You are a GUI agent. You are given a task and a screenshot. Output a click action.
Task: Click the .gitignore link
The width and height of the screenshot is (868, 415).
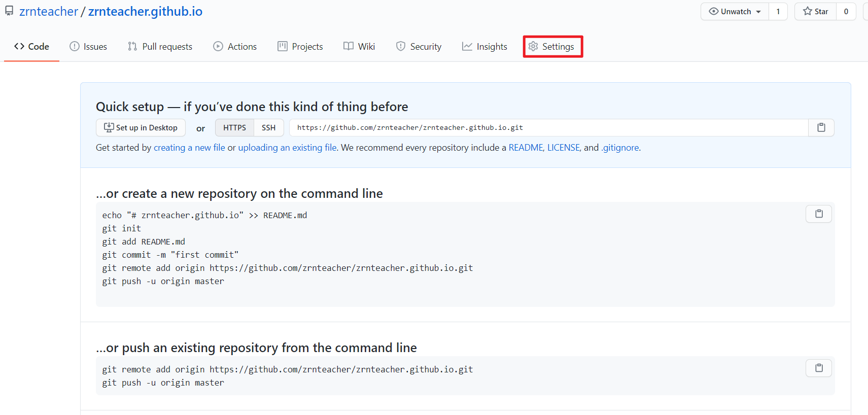[620, 148]
